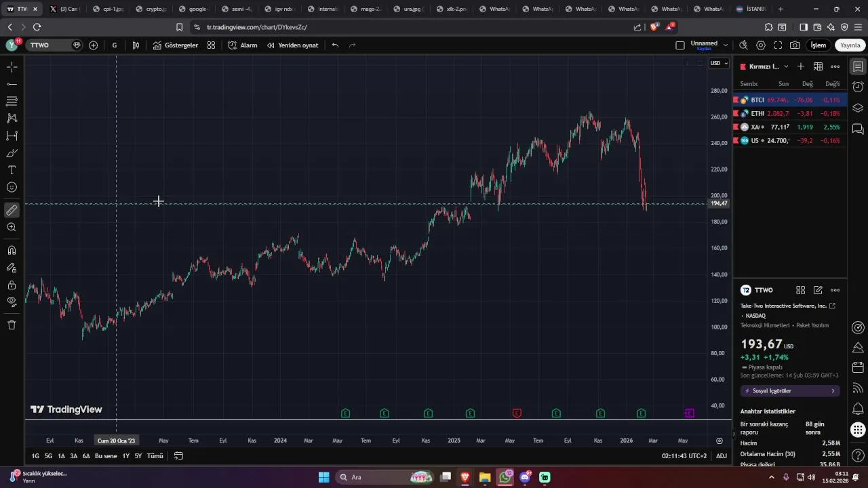Open chats icon in right sidebar

858,129
